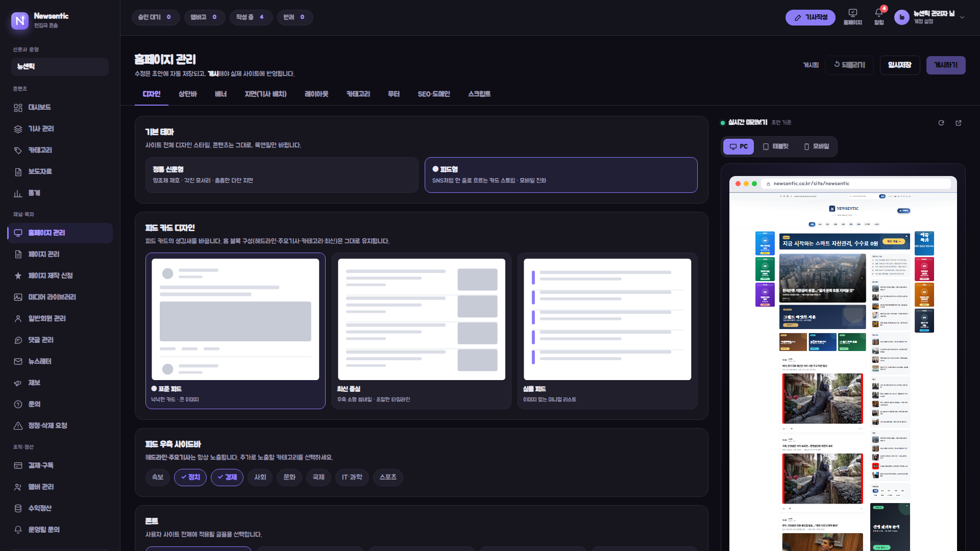The width and height of the screenshot is (980, 551).
Task: Choose the 표준 피드 card design
Action: point(235,331)
